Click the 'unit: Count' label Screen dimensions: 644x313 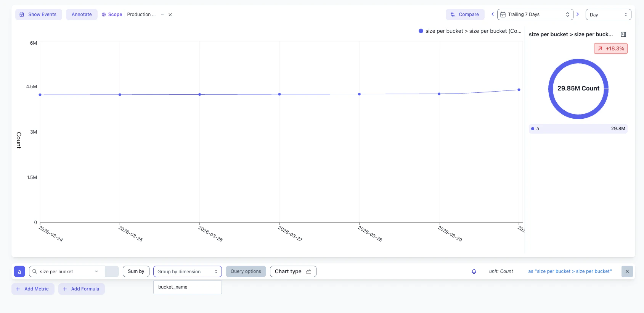click(x=501, y=271)
